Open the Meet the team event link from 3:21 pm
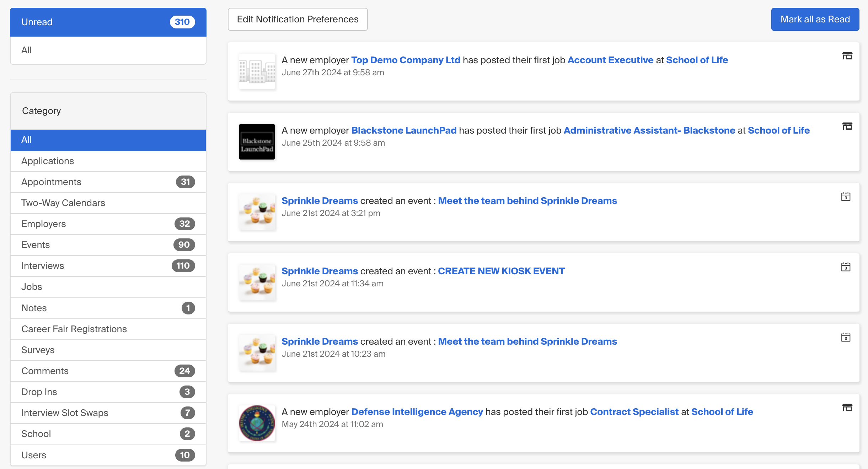Viewport: 868px width, 469px height. (527, 201)
